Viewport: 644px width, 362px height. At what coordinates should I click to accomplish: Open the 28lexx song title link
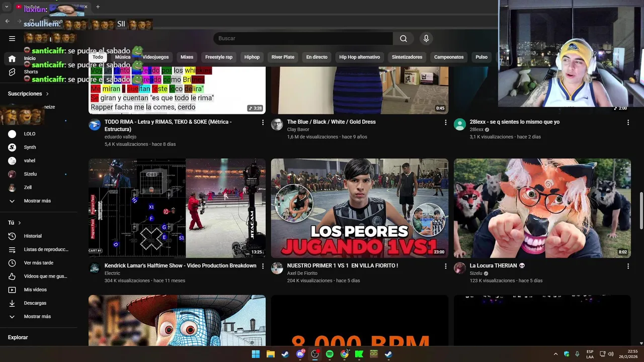(515, 122)
